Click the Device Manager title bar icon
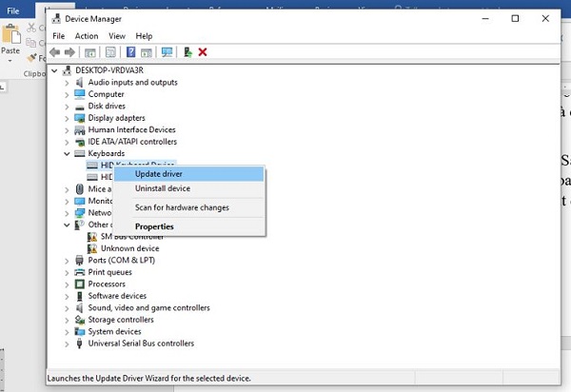 point(56,19)
